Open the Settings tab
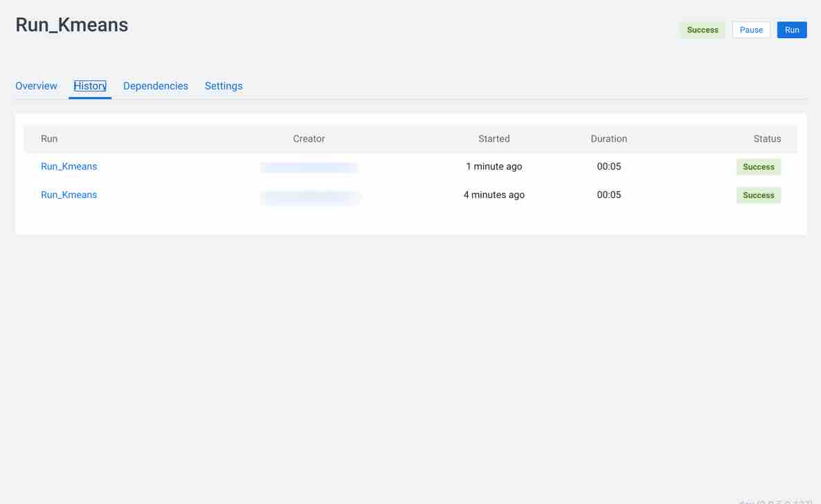Screen dimensions: 821x504 pos(224,86)
